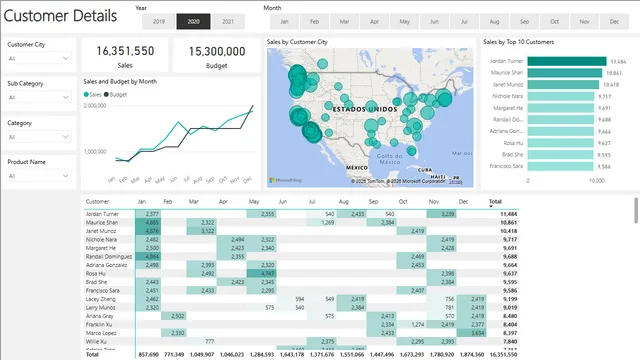Image resolution: width=640 pixels, height=360 pixels.
Task: Select Willie Xu row in table
Action: (302, 341)
